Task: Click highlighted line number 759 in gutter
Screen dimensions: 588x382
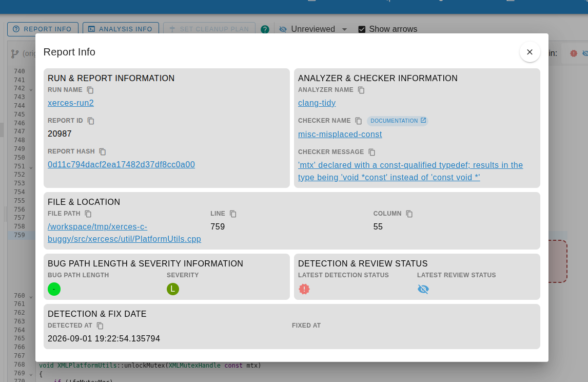Action: pyautogui.click(x=19, y=235)
